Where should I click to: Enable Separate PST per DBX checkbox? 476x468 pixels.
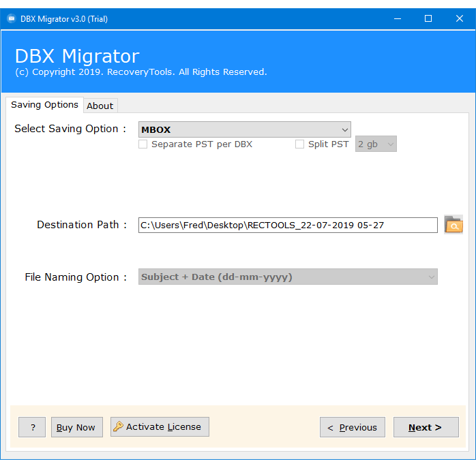(143, 144)
